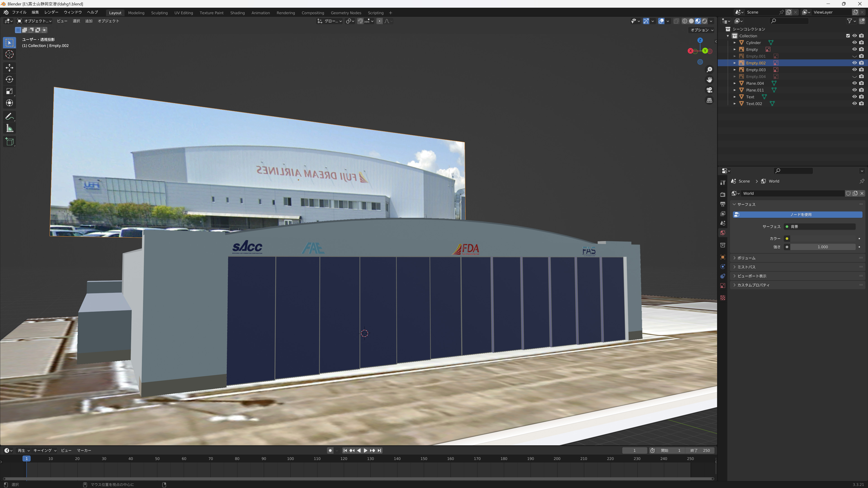Open the Texture properties tab

pos(722,298)
